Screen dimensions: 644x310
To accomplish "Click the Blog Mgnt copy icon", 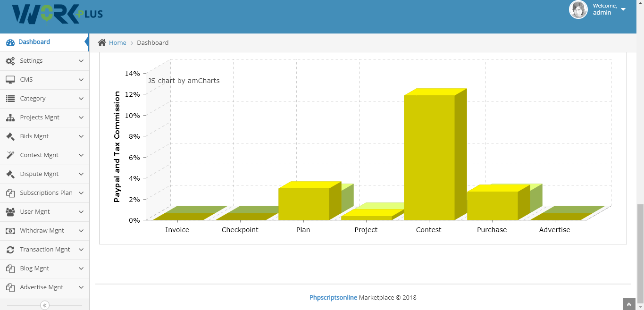I will [10, 268].
